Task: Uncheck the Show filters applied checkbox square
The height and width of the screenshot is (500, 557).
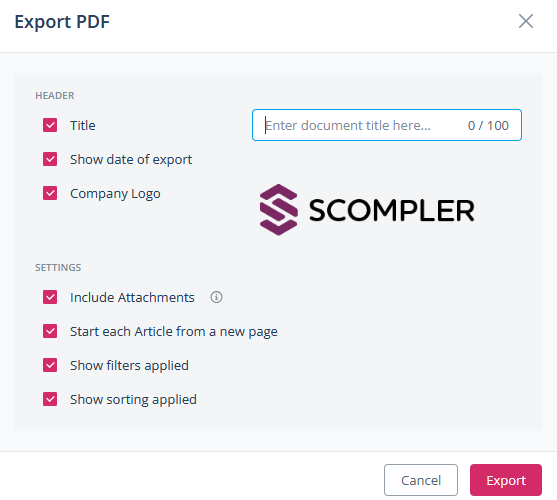Action: 50,365
